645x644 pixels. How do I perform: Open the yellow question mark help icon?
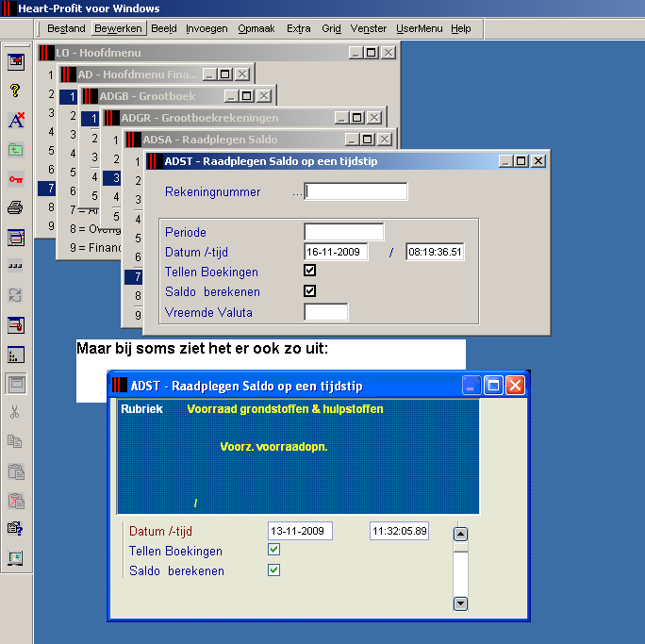(16, 91)
